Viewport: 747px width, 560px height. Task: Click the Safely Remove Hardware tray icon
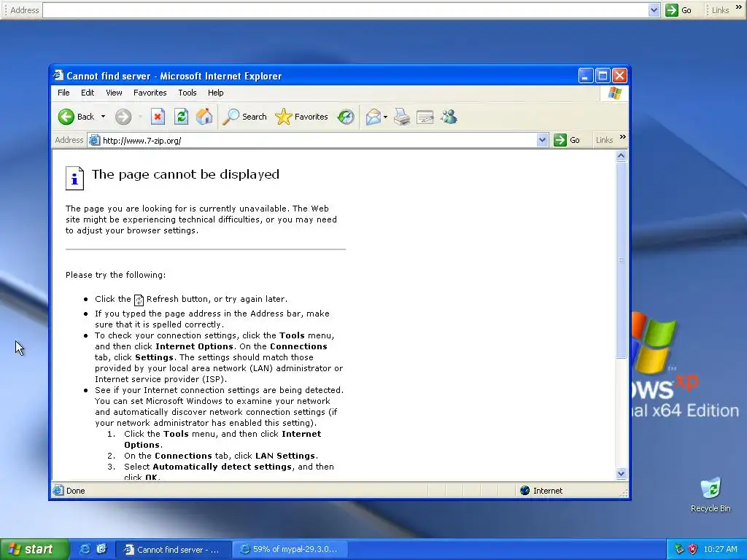(x=679, y=549)
